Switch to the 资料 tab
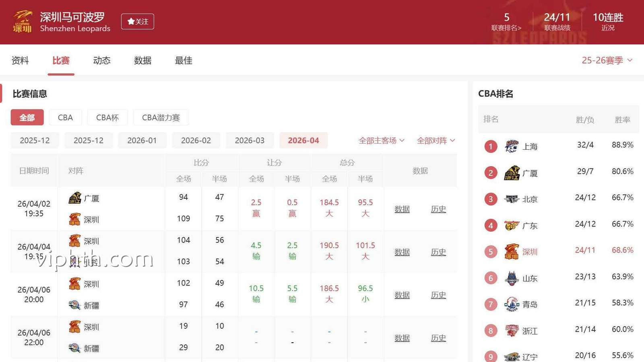Viewport: 644px width, 362px height. pyautogui.click(x=20, y=60)
